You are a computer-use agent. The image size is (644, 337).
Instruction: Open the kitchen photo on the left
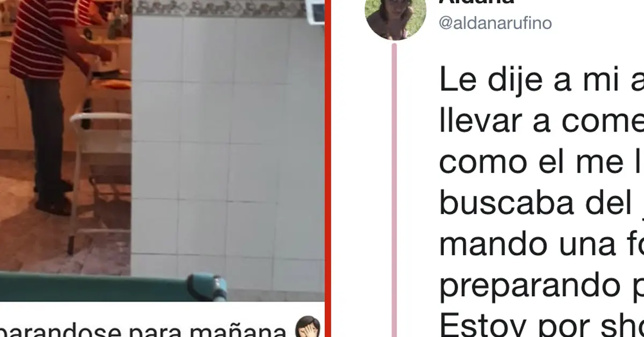coord(162,150)
